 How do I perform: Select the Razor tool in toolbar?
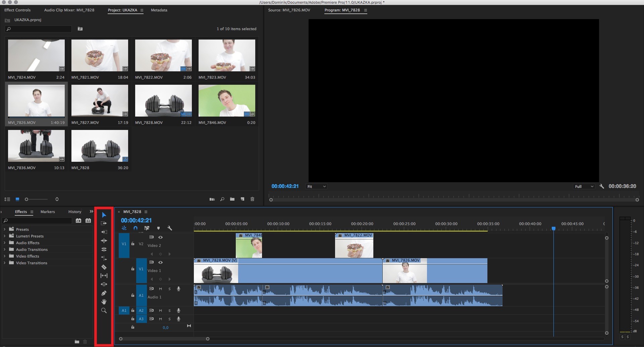(104, 267)
